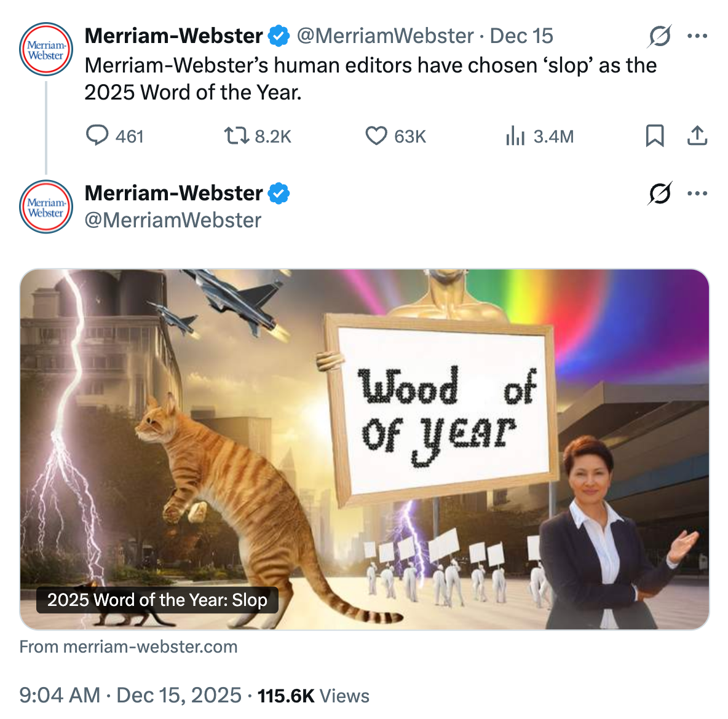This screenshot has height=719, width=728.
Task: Click the Grok icon on second tweet
Action: pyautogui.click(x=660, y=194)
